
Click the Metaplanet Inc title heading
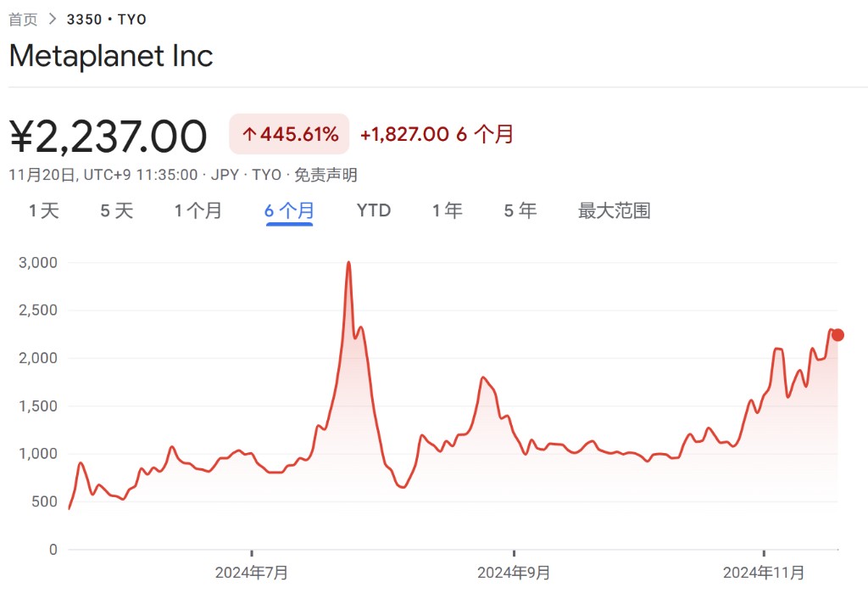(x=111, y=56)
